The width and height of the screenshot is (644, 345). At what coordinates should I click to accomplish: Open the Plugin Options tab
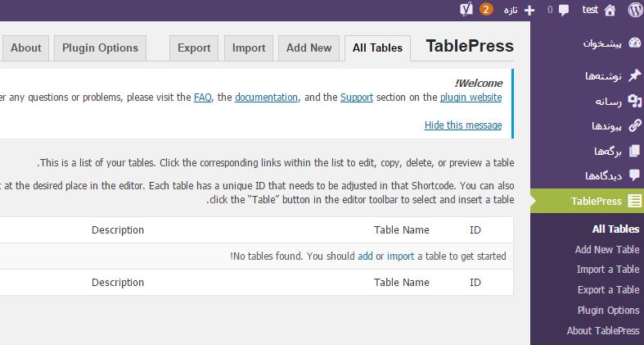point(100,48)
